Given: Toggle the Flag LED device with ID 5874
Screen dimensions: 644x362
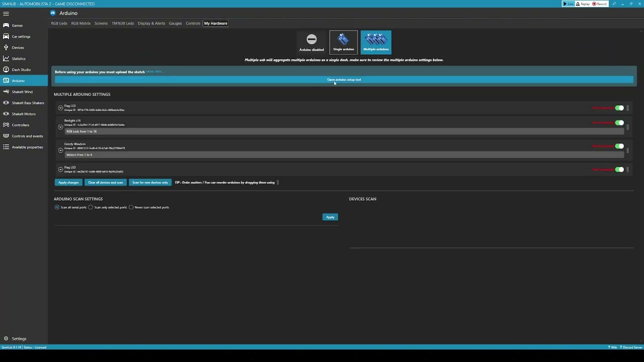Looking at the screenshot, I should coord(619,108).
